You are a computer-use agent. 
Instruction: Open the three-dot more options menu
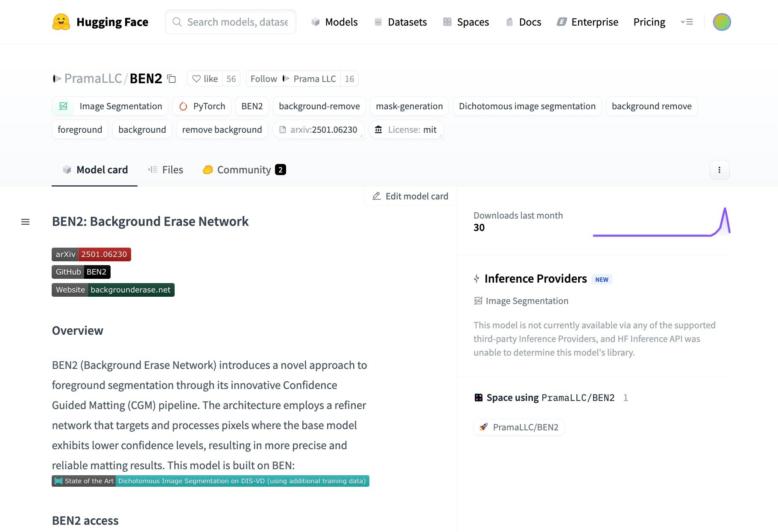click(x=720, y=170)
